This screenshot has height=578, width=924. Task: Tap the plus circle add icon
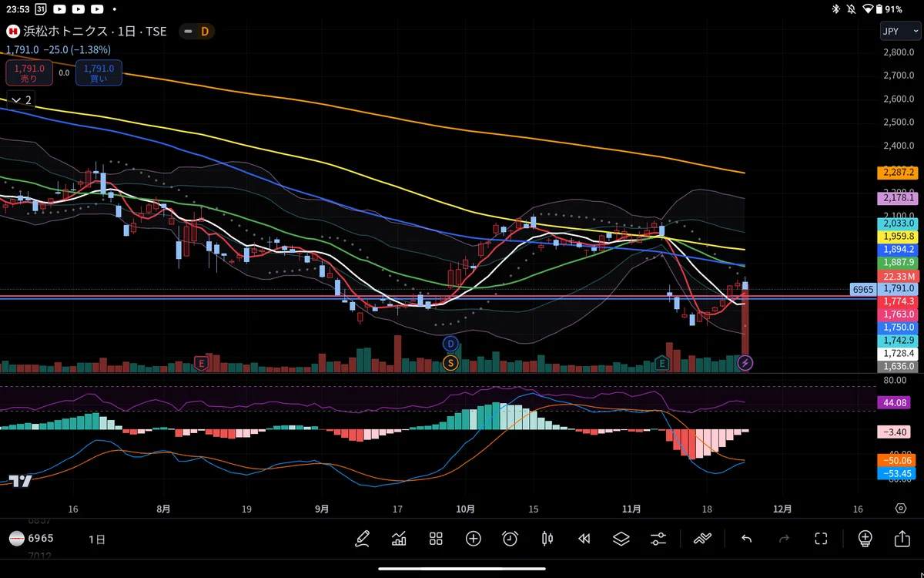tap(473, 539)
